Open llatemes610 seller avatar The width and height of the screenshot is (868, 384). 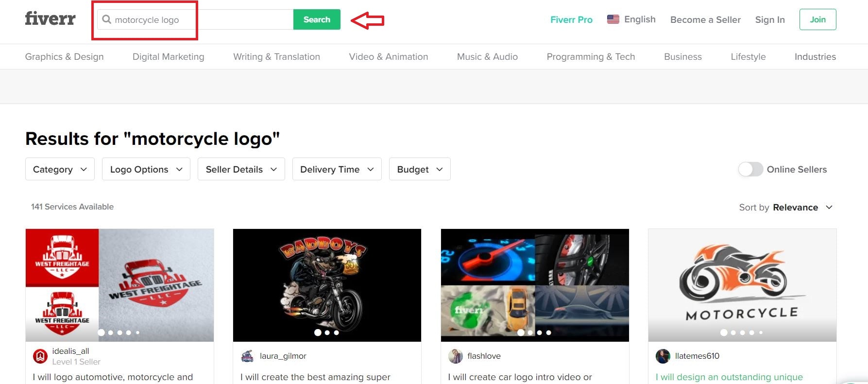coord(663,356)
